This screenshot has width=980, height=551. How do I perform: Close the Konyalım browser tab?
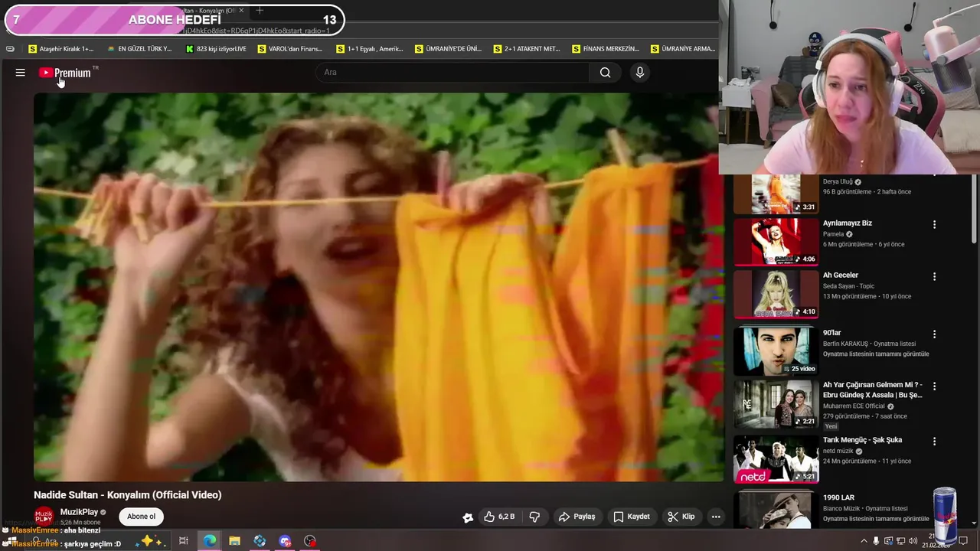click(241, 11)
